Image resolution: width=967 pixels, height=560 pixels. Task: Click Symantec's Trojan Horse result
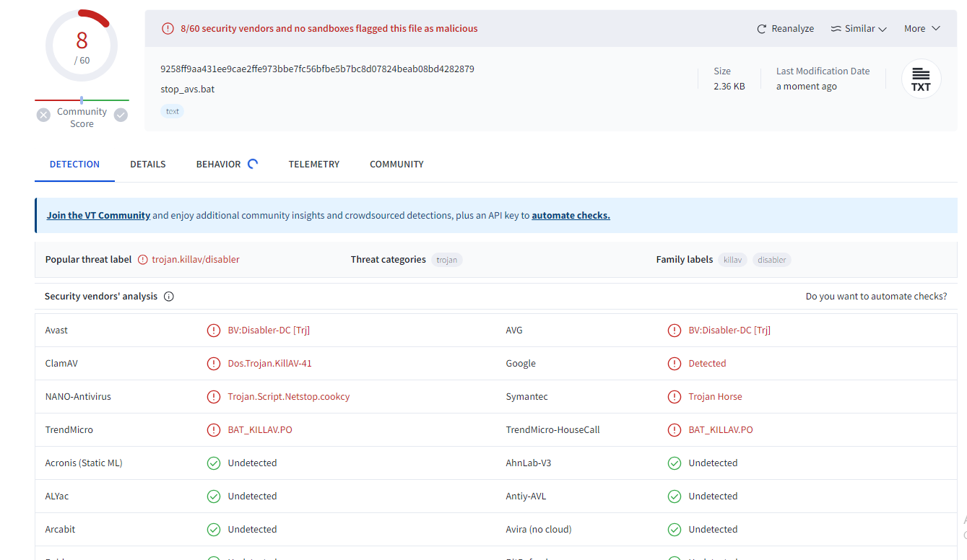[x=715, y=397]
